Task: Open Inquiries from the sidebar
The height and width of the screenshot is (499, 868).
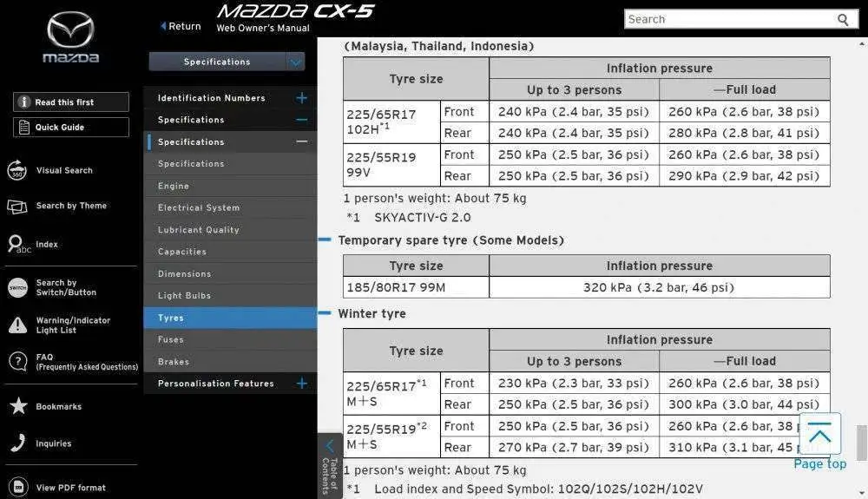Action: (53, 443)
